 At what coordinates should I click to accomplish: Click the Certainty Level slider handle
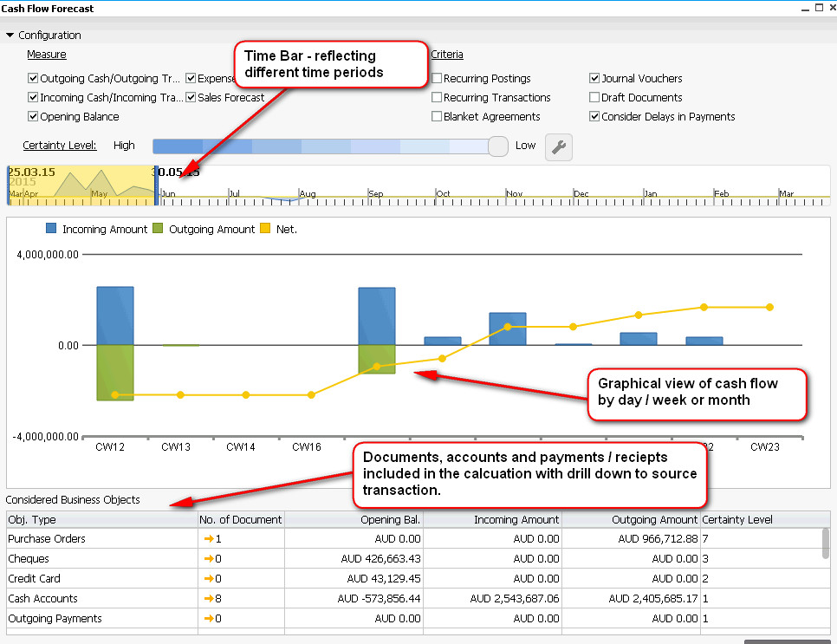point(498,146)
